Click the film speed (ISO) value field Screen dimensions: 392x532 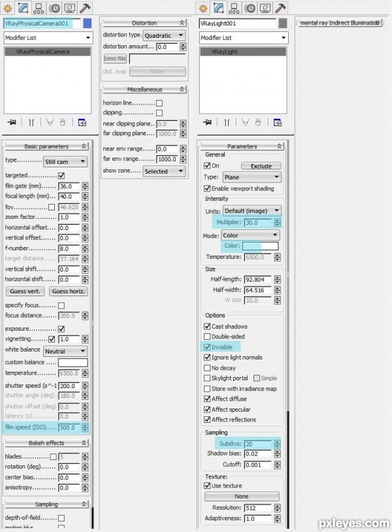click(69, 427)
